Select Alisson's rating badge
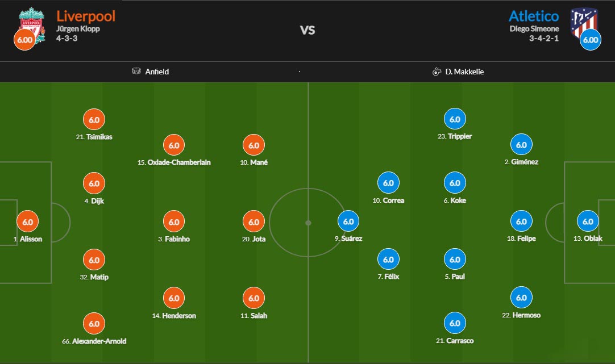 coord(27,222)
